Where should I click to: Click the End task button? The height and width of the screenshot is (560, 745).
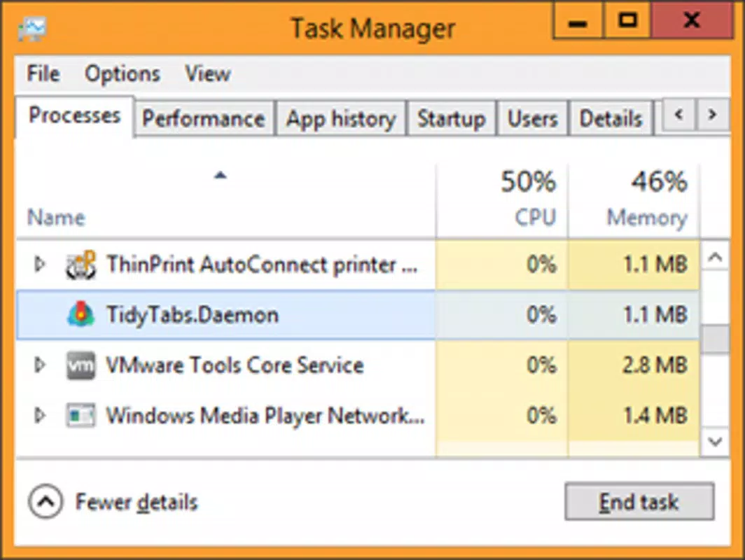[x=639, y=502]
